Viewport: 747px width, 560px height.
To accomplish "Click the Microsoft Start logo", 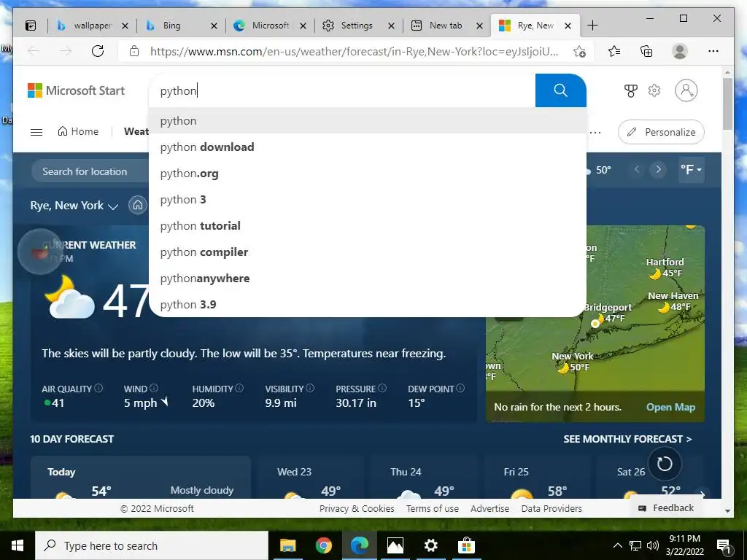I will [x=76, y=90].
